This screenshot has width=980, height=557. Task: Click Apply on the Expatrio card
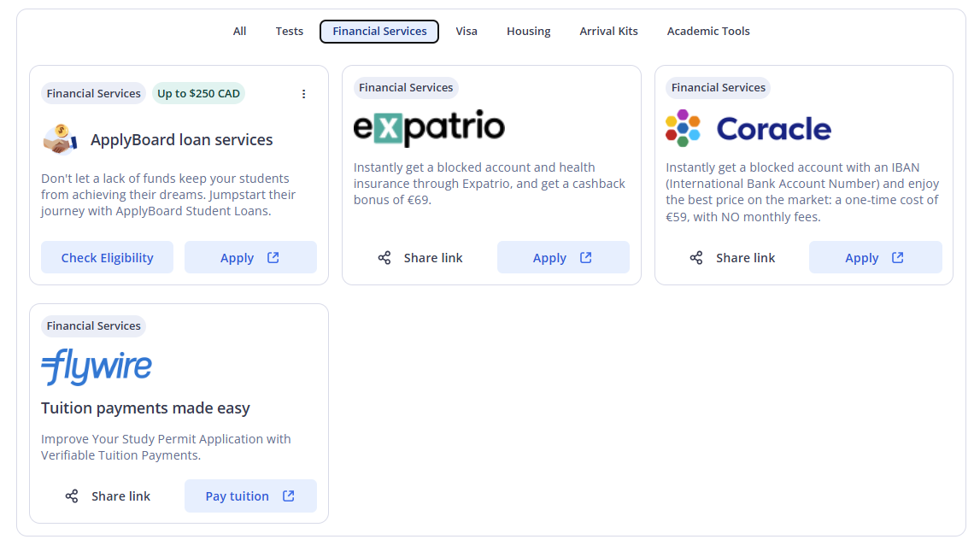(563, 257)
